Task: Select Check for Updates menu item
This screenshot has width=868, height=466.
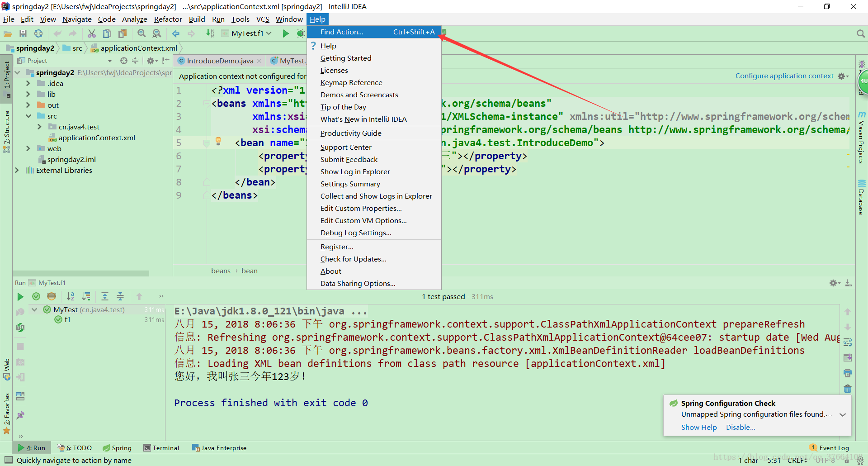Action: point(374,259)
